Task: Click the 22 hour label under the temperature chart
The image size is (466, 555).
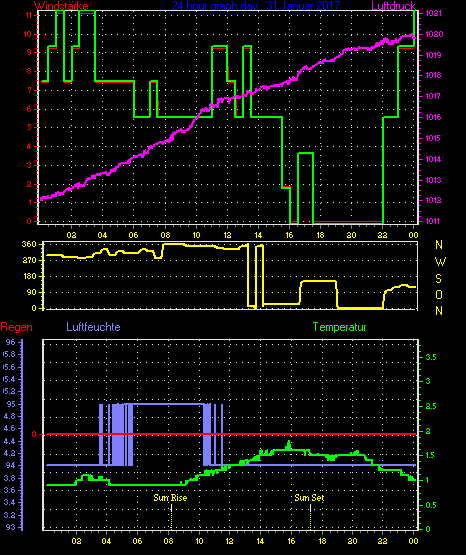Action: [x=382, y=541]
